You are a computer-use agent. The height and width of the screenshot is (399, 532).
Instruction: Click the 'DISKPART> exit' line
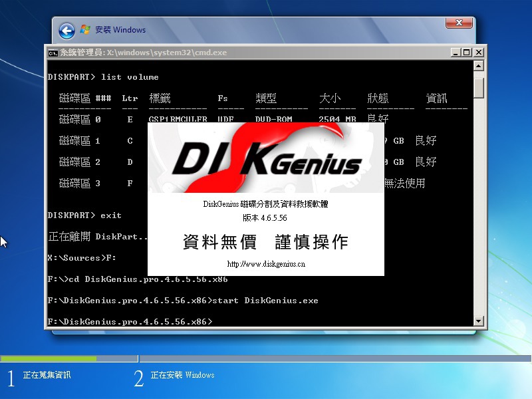click(84, 215)
